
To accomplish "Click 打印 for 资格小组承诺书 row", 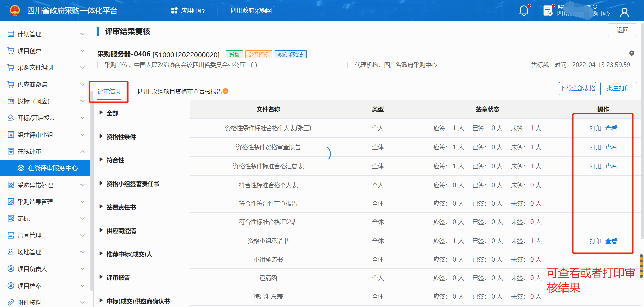I will (595, 241).
